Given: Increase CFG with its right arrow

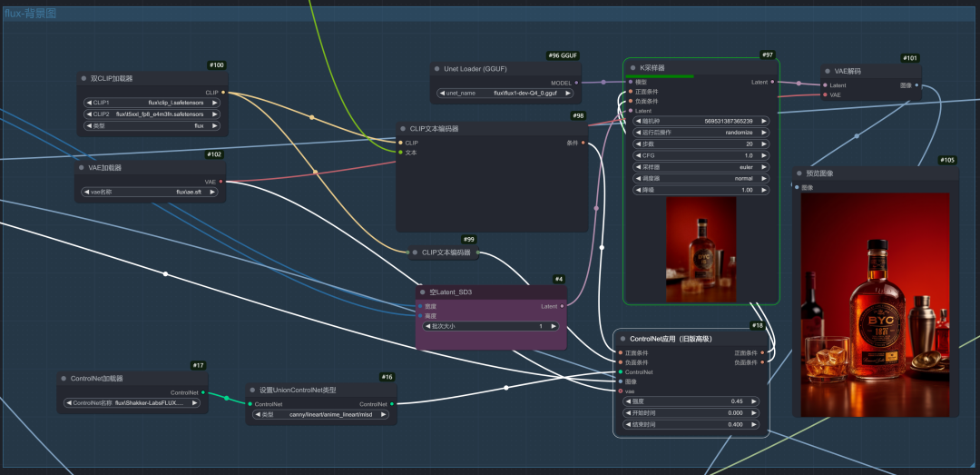Looking at the screenshot, I should 764,155.
